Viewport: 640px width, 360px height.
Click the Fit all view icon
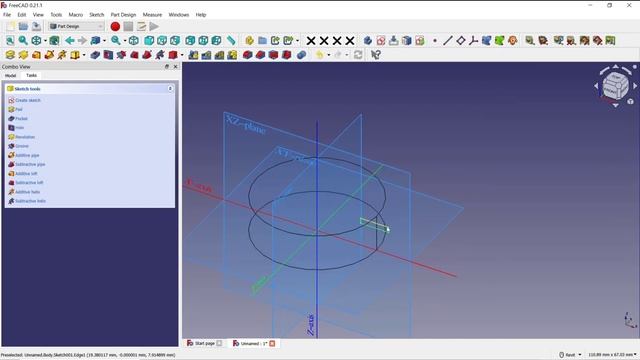click(x=10, y=40)
